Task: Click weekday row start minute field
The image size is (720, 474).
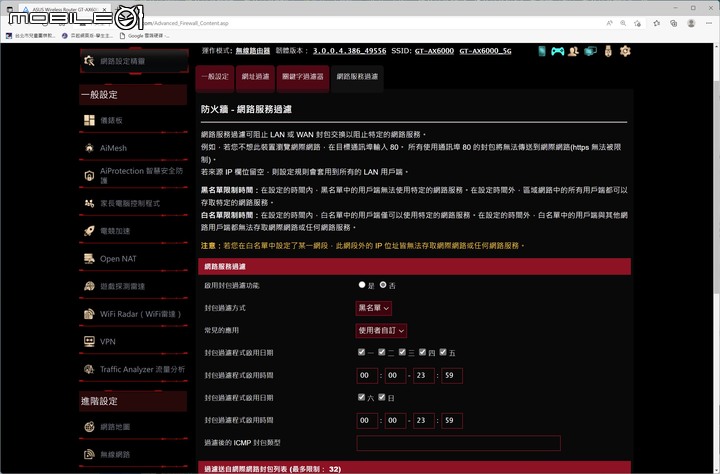Action: tap(395, 376)
